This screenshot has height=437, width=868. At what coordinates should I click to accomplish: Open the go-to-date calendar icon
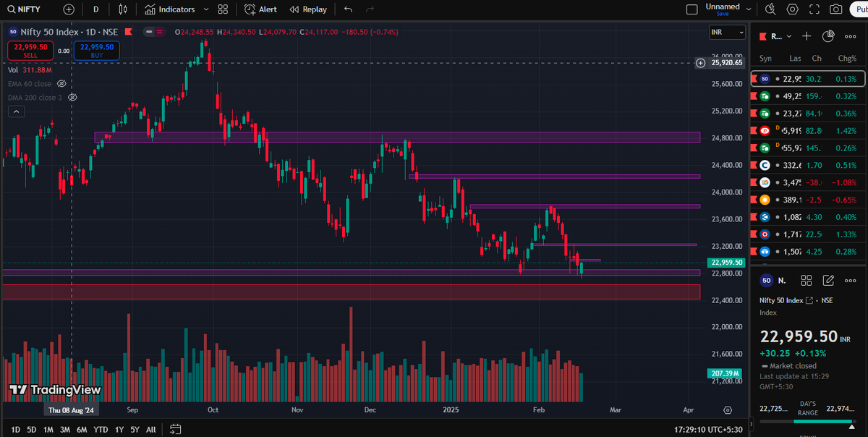[175, 429]
